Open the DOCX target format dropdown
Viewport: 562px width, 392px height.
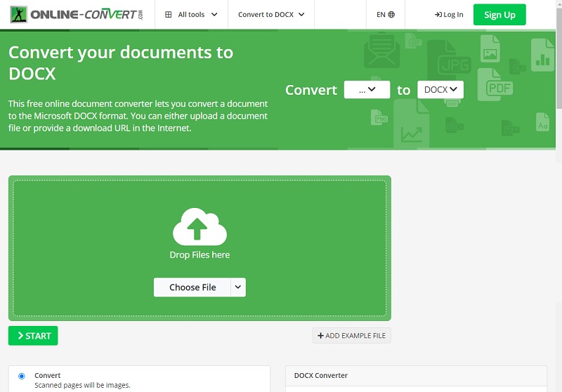pyautogui.click(x=440, y=90)
